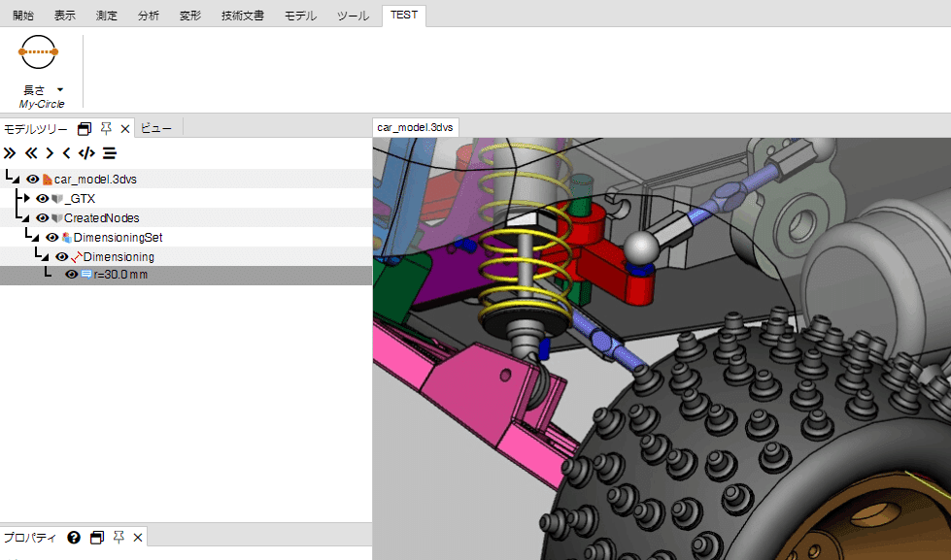Collapse the Dimensioning node
Viewport: 951px width, 560px height.
(45, 257)
